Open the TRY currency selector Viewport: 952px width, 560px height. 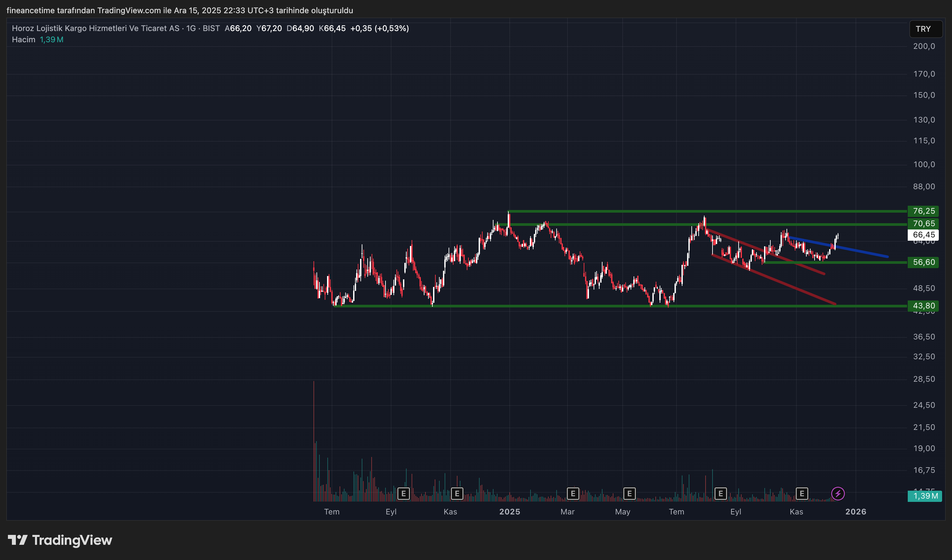click(926, 29)
